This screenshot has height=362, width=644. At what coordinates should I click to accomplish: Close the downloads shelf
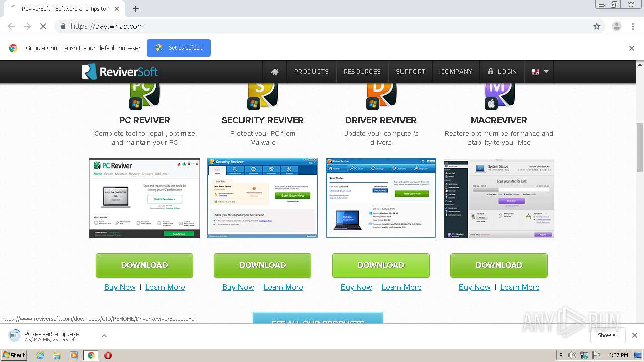point(635,335)
